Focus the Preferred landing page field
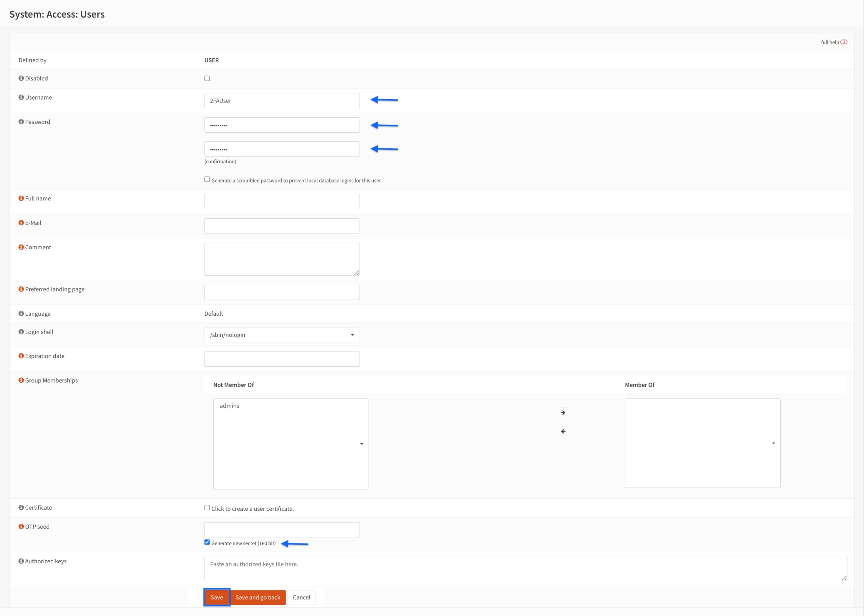 (282, 292)
